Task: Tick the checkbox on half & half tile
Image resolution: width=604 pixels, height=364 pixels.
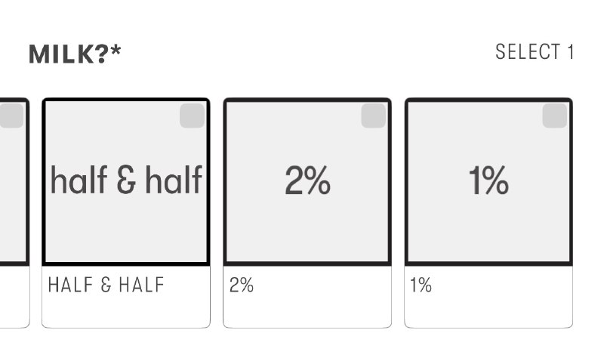Action: 192,116
